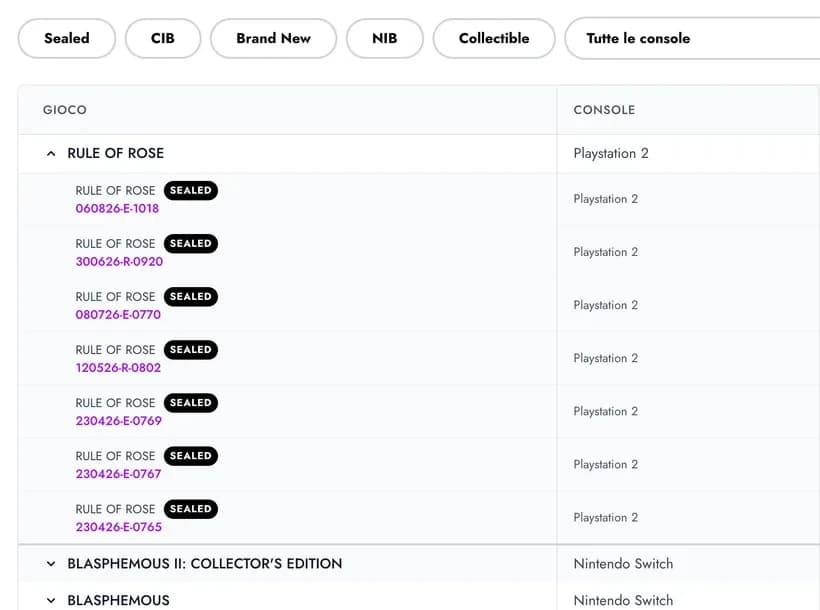Click SEALED badge beside 080726-E-0770

[191, 297]
